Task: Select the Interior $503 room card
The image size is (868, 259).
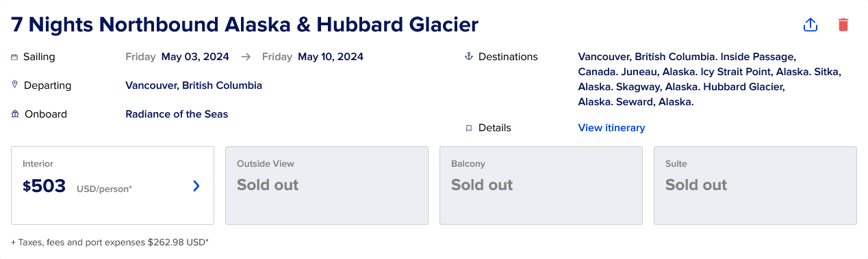Action: (112, 186)
